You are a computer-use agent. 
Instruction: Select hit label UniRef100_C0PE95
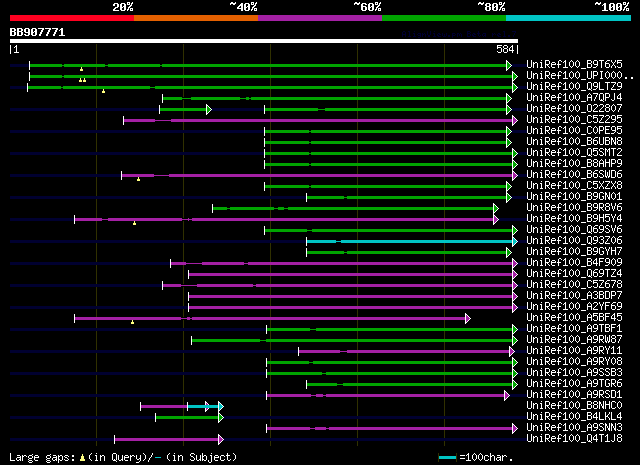point(574,131)
